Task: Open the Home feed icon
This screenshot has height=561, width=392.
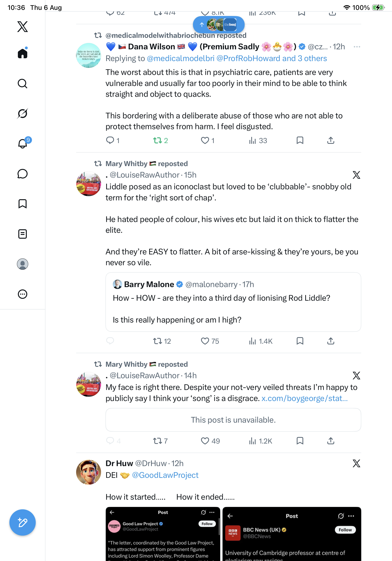Action: [23, 53]
